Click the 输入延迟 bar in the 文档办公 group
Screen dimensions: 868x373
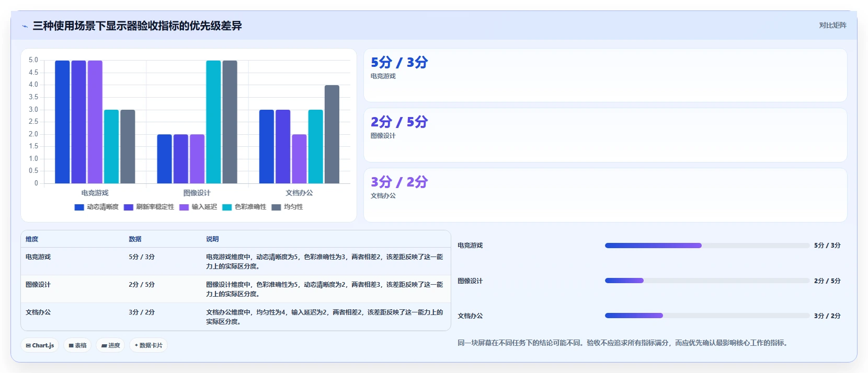(299, 159)
